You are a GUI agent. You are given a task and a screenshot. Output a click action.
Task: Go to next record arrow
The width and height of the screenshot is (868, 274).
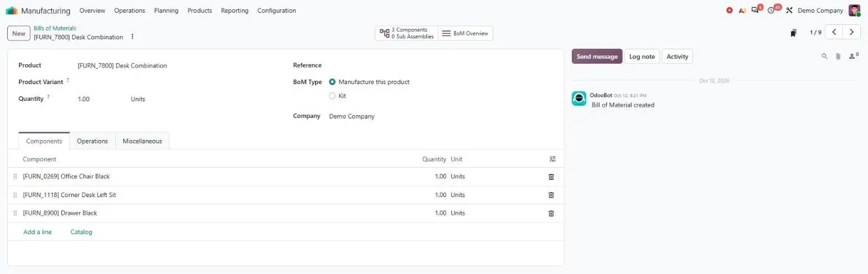tap(851, 33)
